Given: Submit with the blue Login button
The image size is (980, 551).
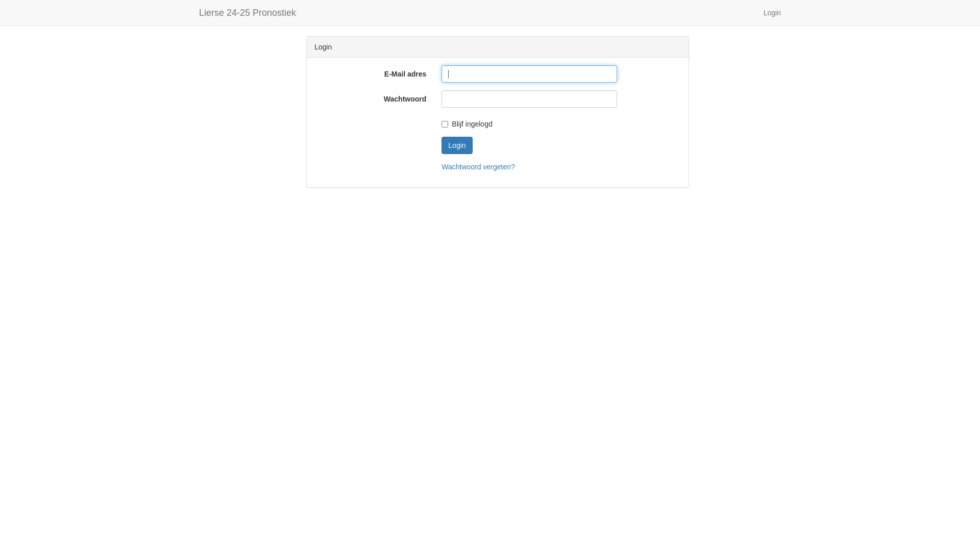Looking at the screenshot, I should (457, 145).
